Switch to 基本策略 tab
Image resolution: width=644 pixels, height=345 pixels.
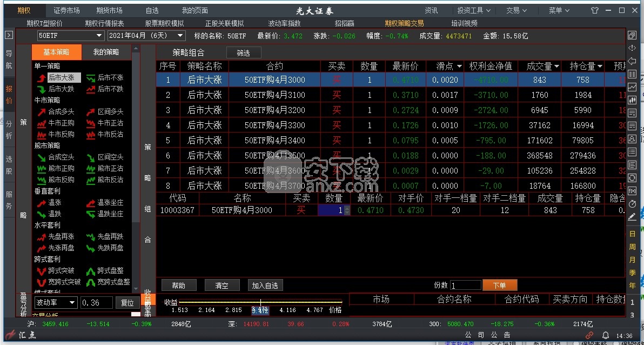click(56, 52)
